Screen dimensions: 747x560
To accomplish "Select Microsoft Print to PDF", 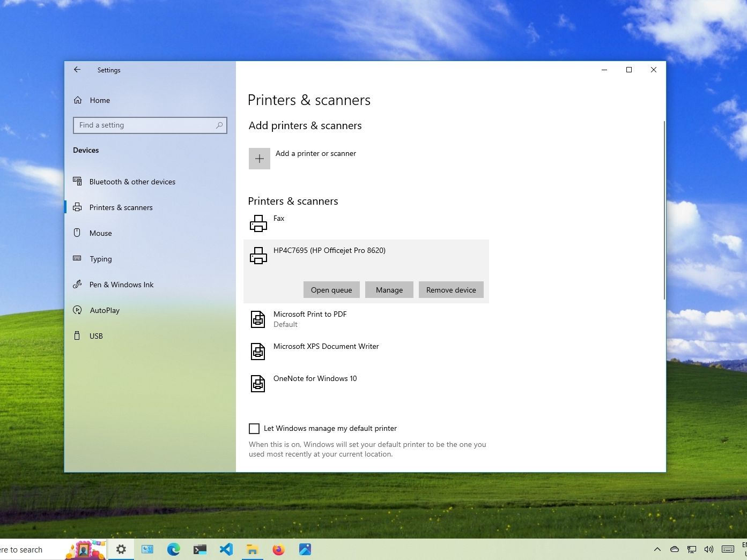I will click(x=366, y=319).
